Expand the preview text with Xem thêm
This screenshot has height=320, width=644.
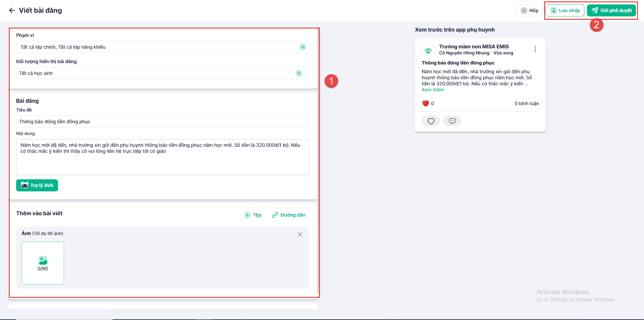click(x=433, y=90)
